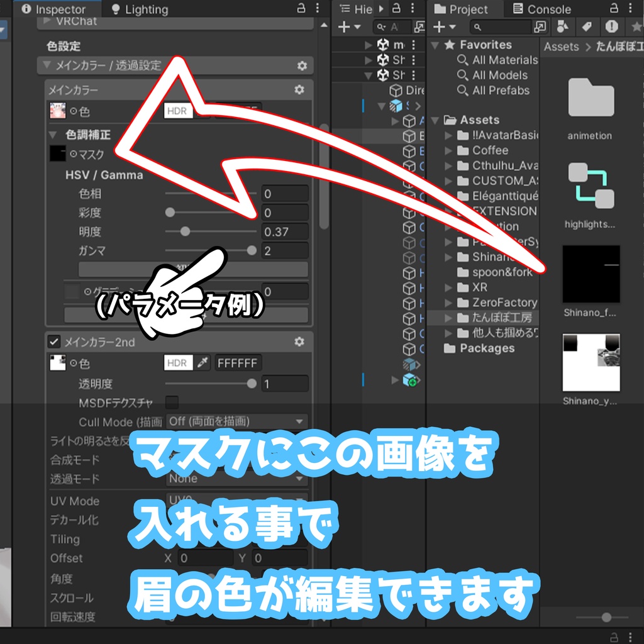644x644 pixels.
Task: Toggle the MSDFテクスチャ checkbox
Action: [173, 403]
